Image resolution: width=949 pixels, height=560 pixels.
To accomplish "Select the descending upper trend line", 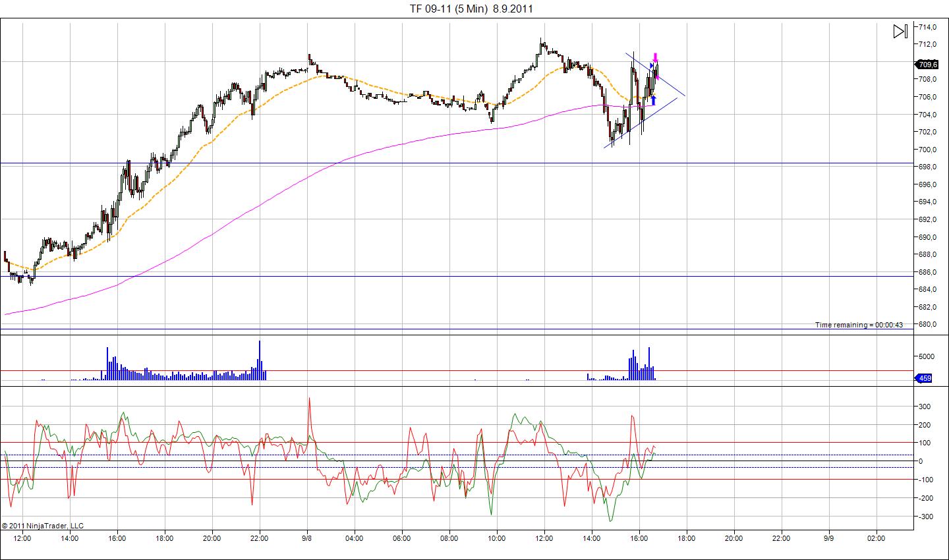I will 656,74.
